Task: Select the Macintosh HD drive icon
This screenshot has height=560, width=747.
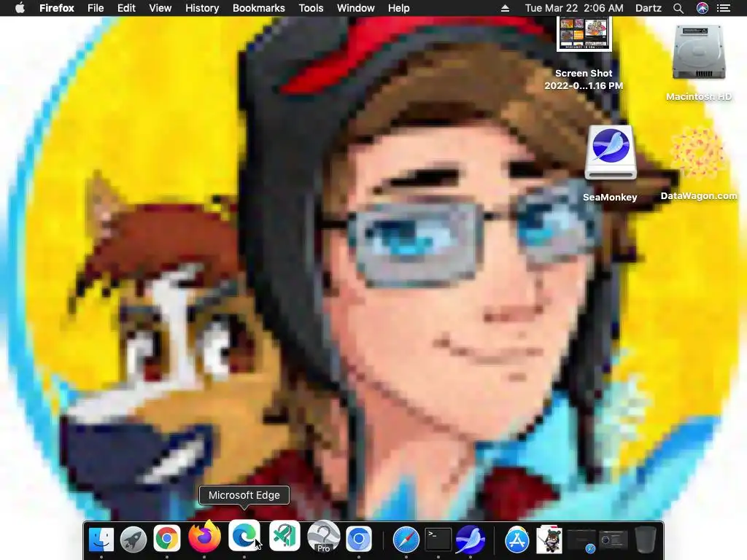Action: (x=699, y=52)
